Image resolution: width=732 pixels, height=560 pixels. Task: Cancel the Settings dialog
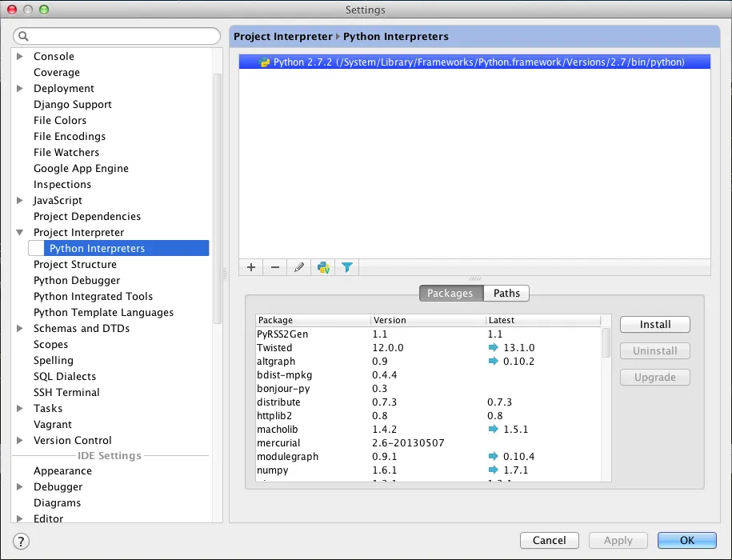(550, 541)
